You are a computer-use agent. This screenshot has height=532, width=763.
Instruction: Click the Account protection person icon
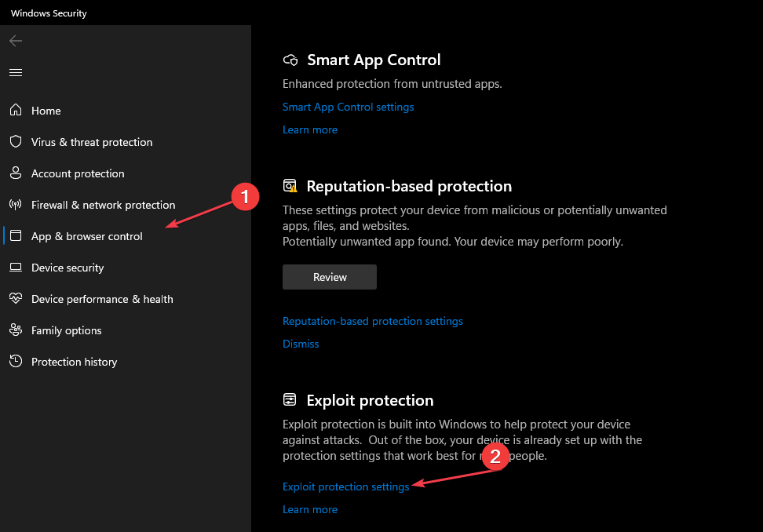pos(16,173)
